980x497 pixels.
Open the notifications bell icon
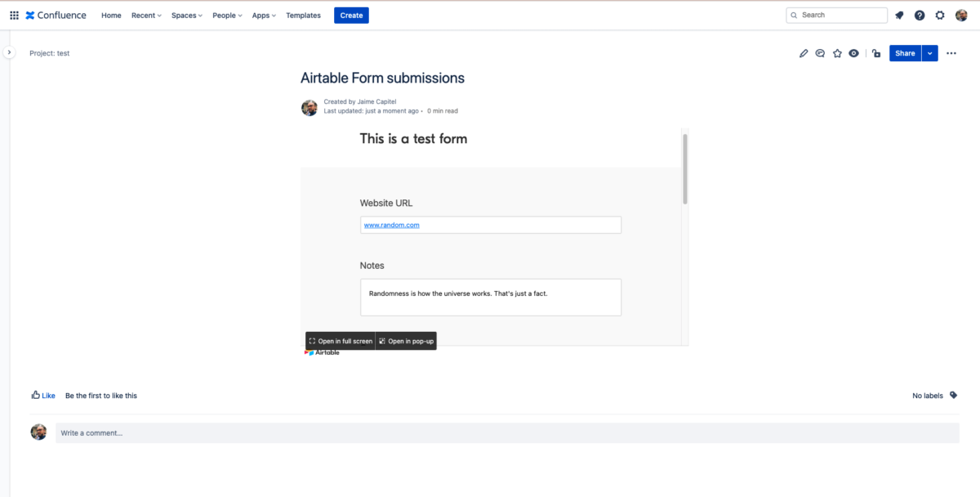pyautogui.click(x=899, y=15)
